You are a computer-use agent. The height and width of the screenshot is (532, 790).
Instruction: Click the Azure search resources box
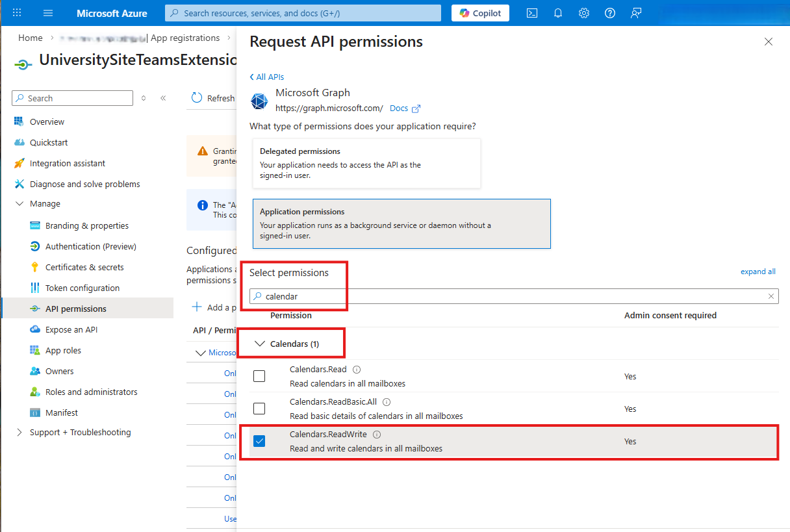303,13
